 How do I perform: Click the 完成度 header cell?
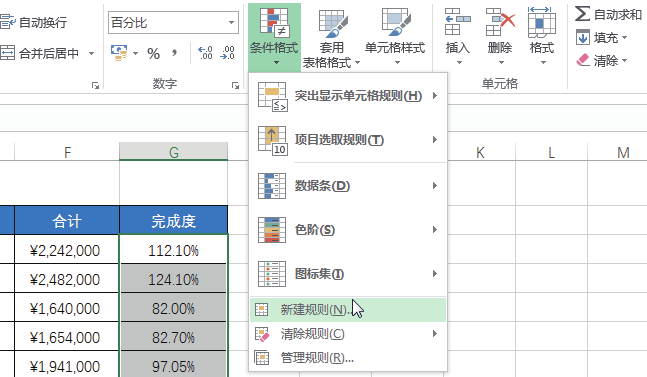[x=173, y=221]
